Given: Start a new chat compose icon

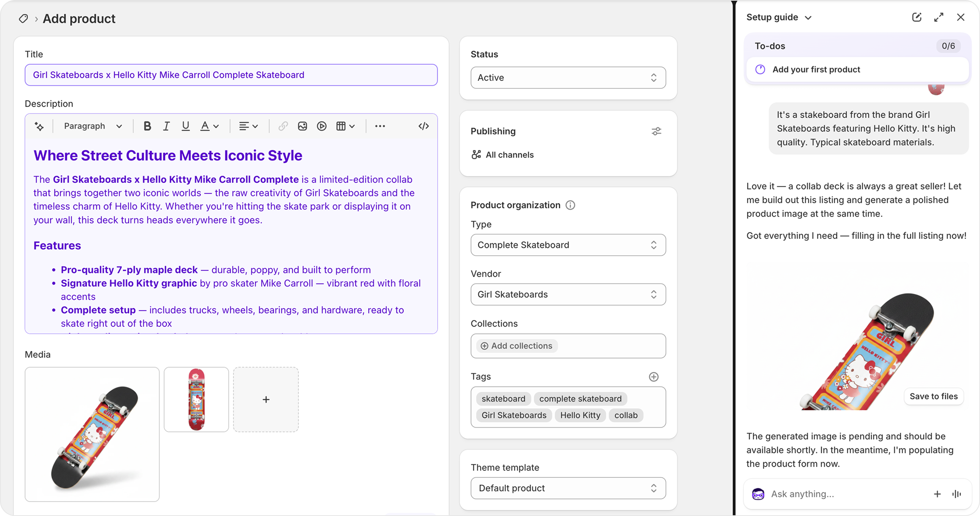Looking at the screenshot, I should pyautogui.click(x=917, y=17).
